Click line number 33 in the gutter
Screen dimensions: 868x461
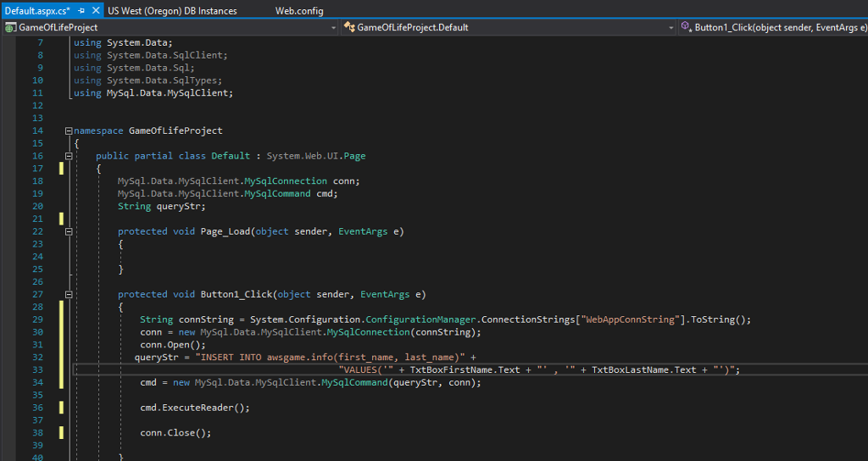tap(36, 370)
